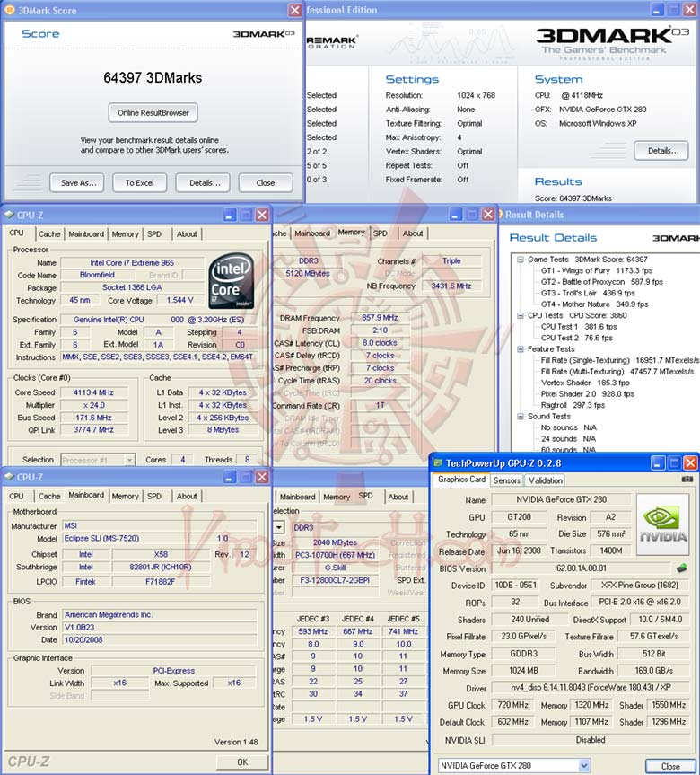This screenshot has height=775, width=700.
Task: Click Close button in GPU-Z window
Action: [x=670, y=766]
